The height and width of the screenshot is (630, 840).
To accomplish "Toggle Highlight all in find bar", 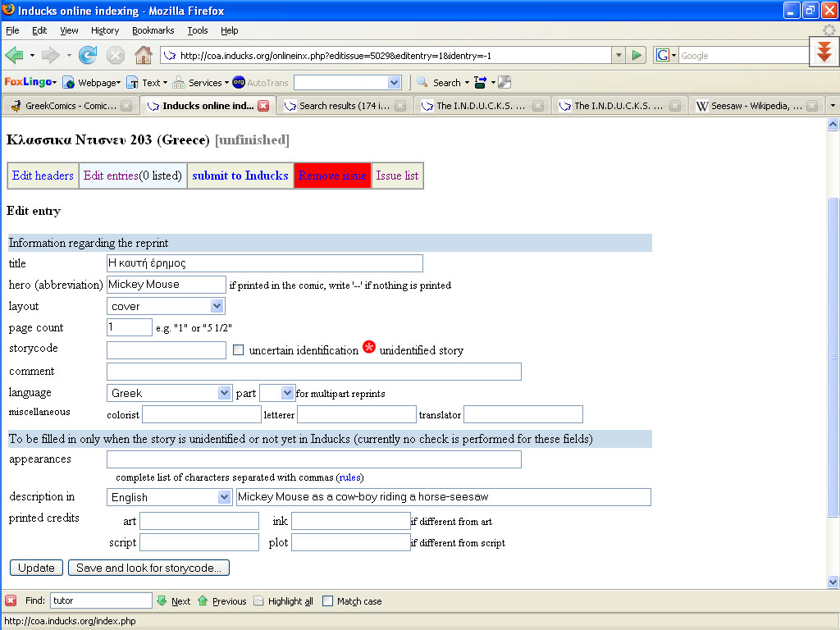I will (283, 601).
